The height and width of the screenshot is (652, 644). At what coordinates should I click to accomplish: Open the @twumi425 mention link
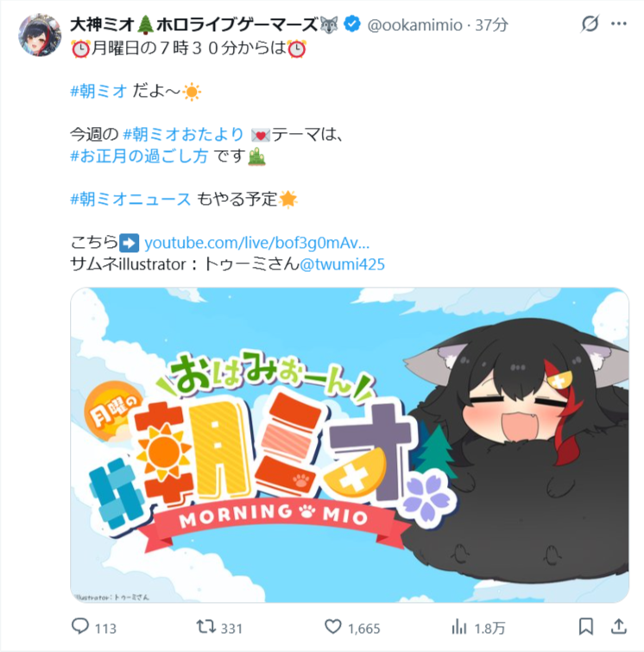click(342, 264)
